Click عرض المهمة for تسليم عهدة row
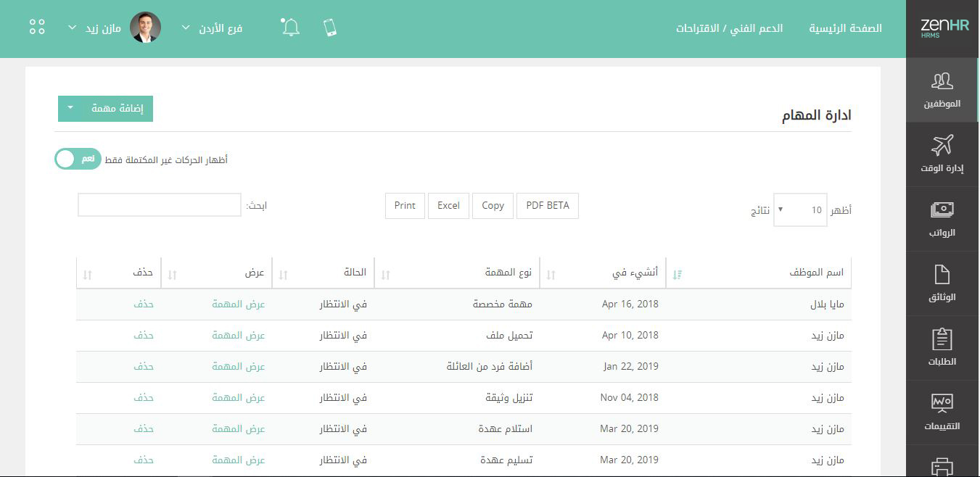The image size is (980, 477). [239, 460]
